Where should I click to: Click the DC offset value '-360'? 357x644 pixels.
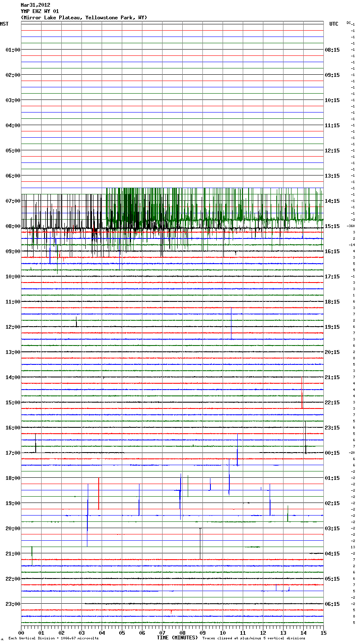click(351, 226)
